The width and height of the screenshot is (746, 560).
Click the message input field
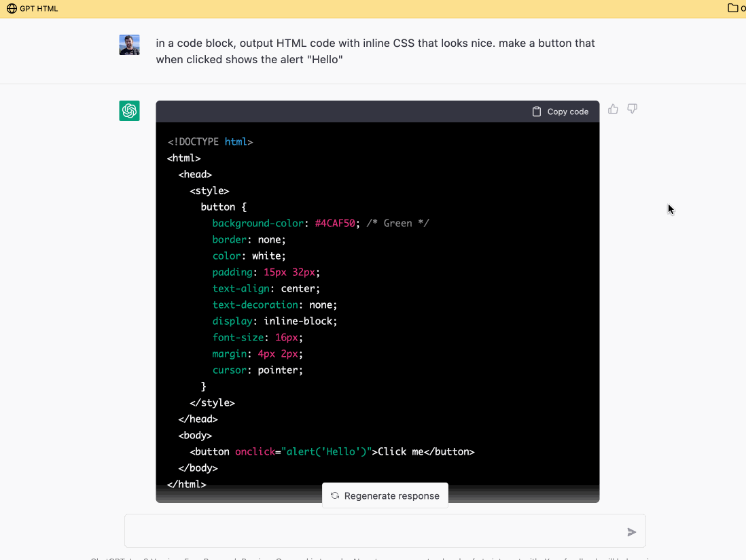point(385,531)
